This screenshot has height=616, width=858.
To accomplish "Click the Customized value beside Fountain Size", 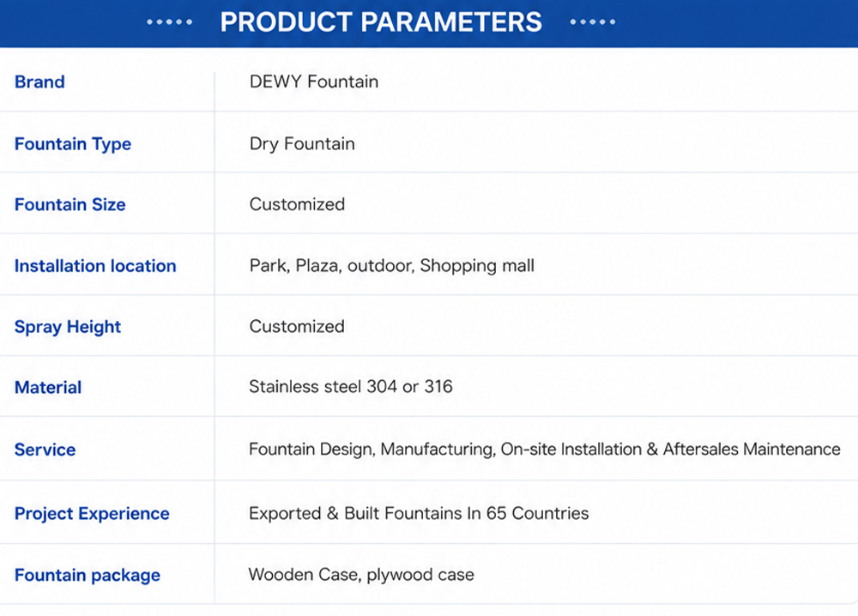I will [x=297, y=204].
